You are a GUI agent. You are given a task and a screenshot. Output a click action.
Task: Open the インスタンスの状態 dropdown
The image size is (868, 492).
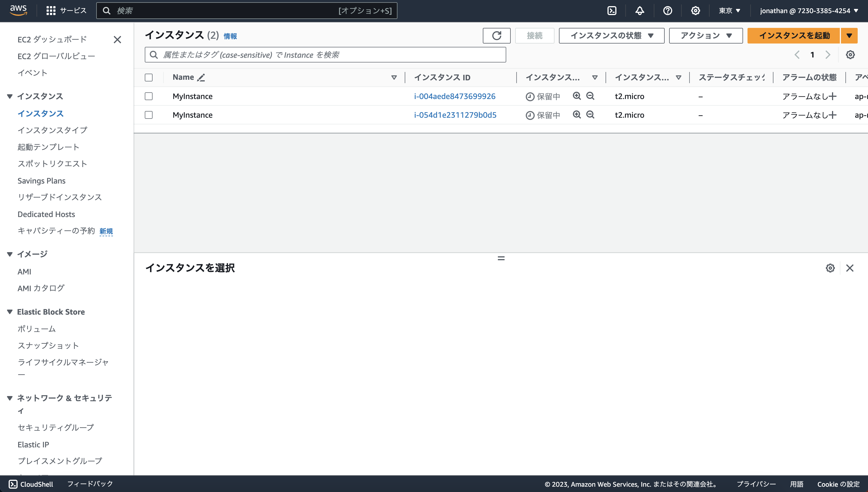(x=612, y=35)
